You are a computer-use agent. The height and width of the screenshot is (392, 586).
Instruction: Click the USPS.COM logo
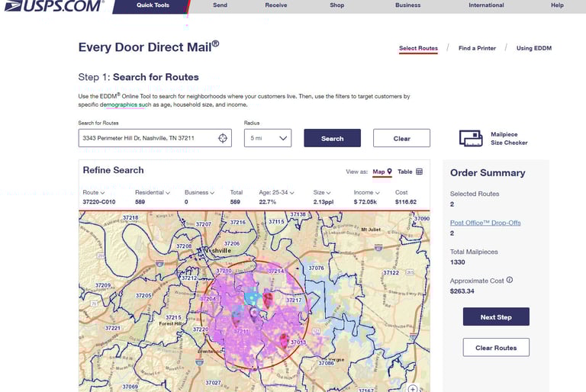(x=52, y=6)
